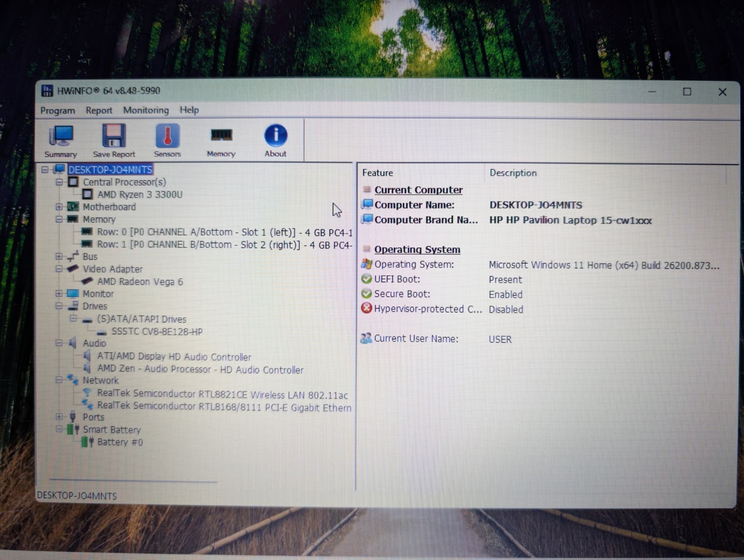Collapse the Memory tree node

click(x=59, y=219)
